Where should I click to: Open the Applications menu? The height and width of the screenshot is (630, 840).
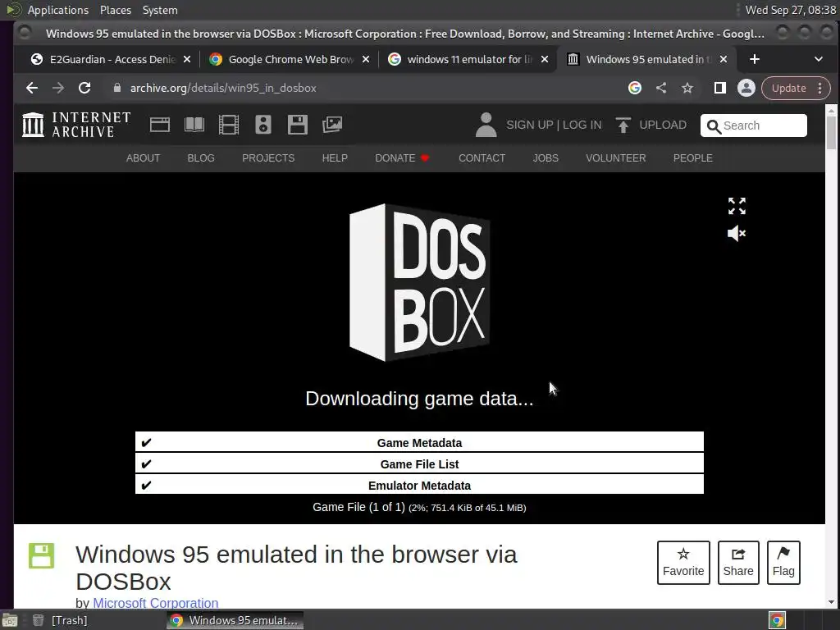pos(58,10)
